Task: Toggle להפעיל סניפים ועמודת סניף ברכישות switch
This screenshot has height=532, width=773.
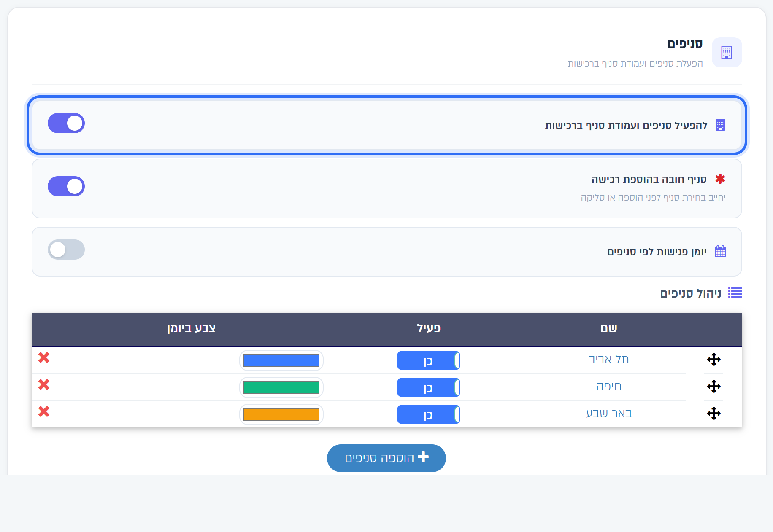Action: pos(66,123)
